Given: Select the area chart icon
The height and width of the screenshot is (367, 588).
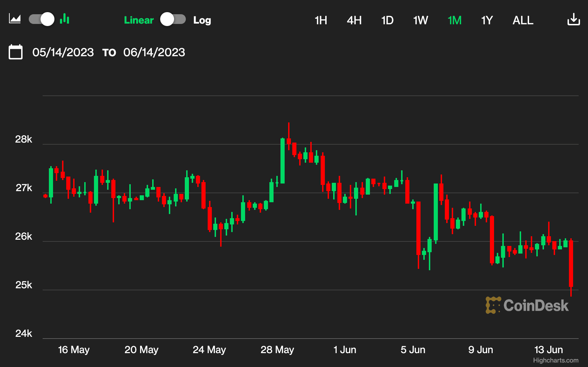Looking at the screenshot, I should [15, 19].
